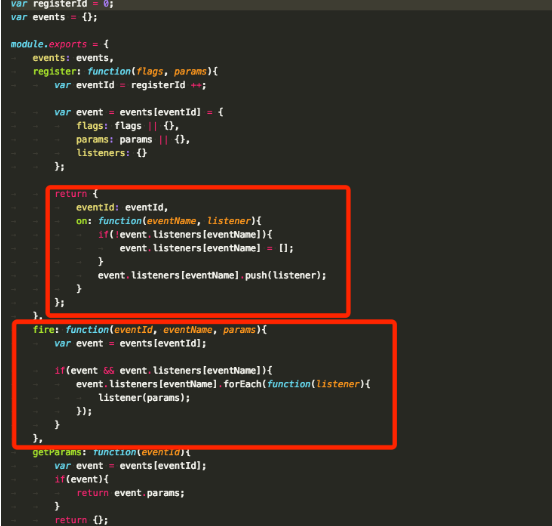
Task: Click 'var event = events[eventId] = {' in register
Action: 139,112
